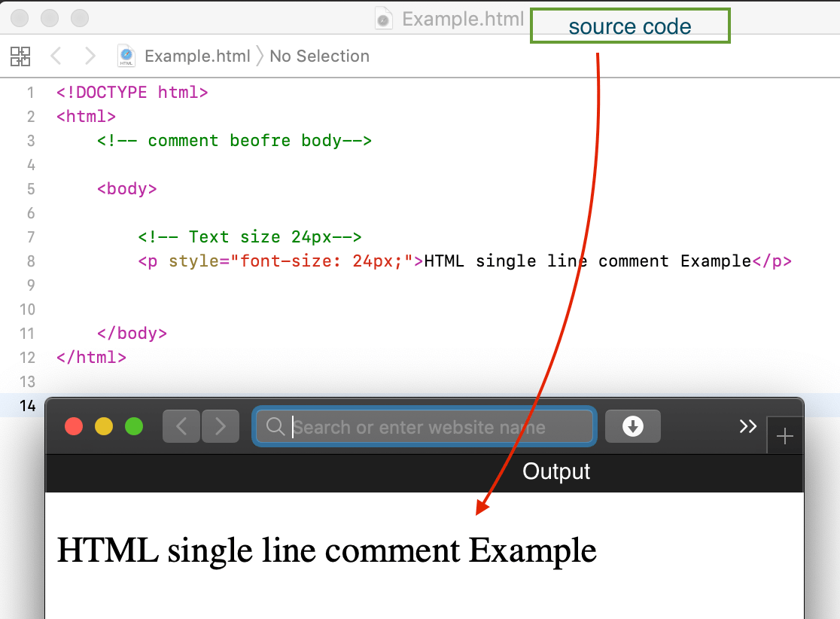840x619 pixels.
Task: Open a new tab with the plus button
Action: click(x=785, y=435)
